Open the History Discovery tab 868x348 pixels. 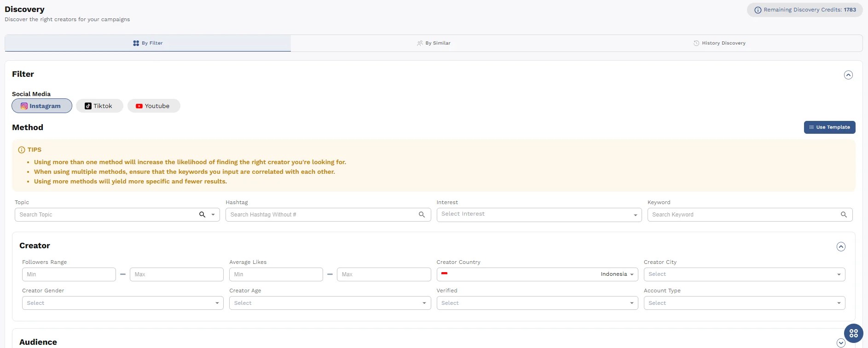(x=719, y=43)
